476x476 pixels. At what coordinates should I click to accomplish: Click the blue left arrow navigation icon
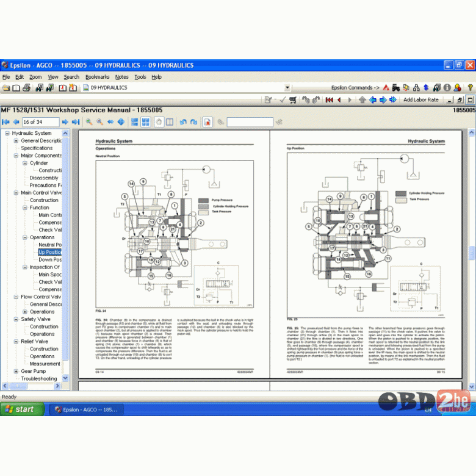click(373, 100)
